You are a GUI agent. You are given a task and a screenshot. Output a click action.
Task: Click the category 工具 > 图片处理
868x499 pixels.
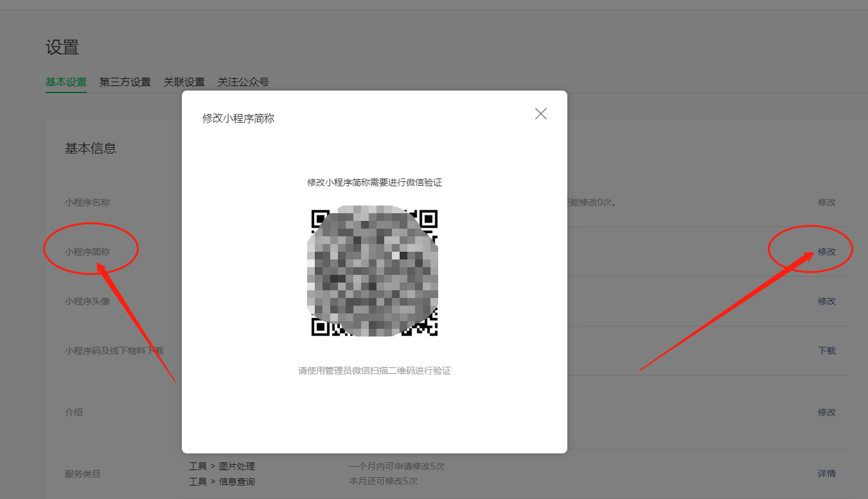[x=222, y=466]
